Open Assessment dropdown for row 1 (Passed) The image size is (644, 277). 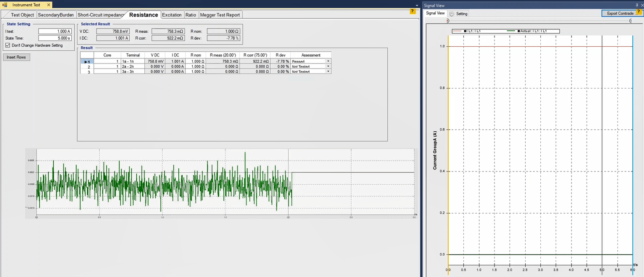[328, 61]
